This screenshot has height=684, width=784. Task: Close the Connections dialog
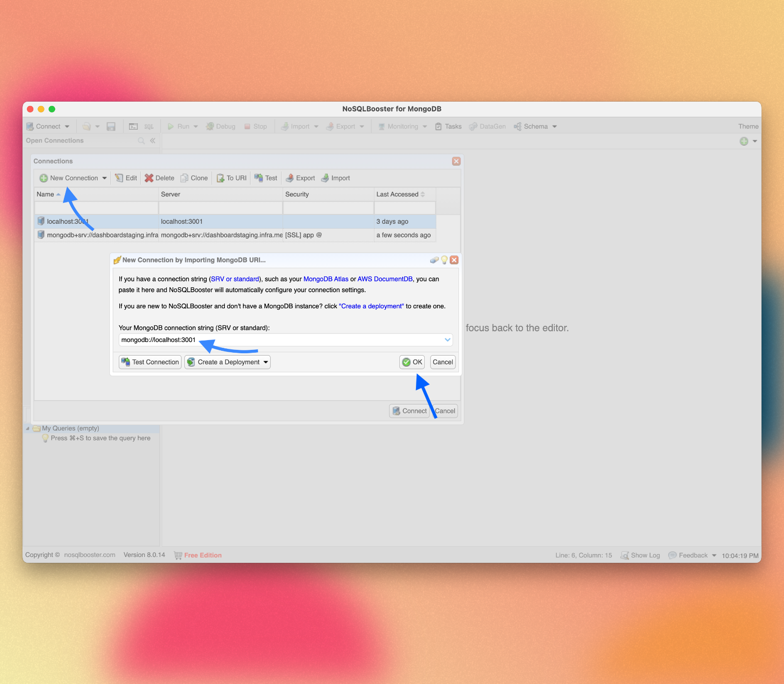pyautogui.click(x=456, y=161)
